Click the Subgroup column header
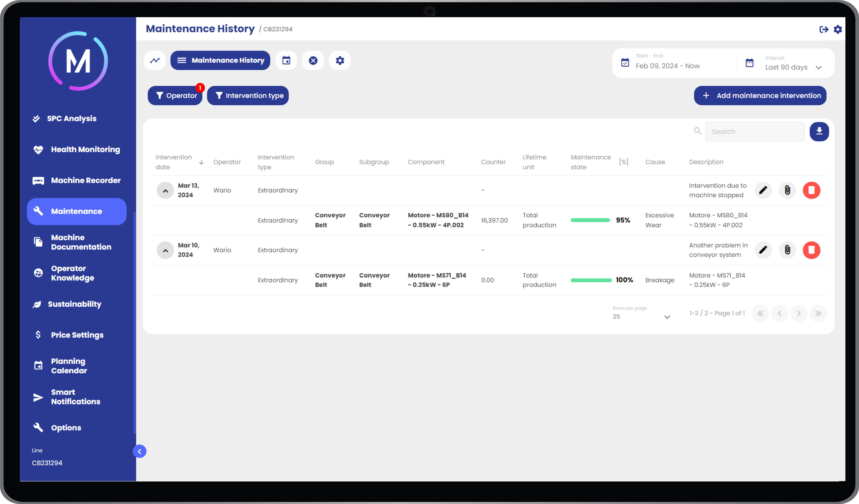The height and width of the screenshot is (504, 859). tap(374, 162)
